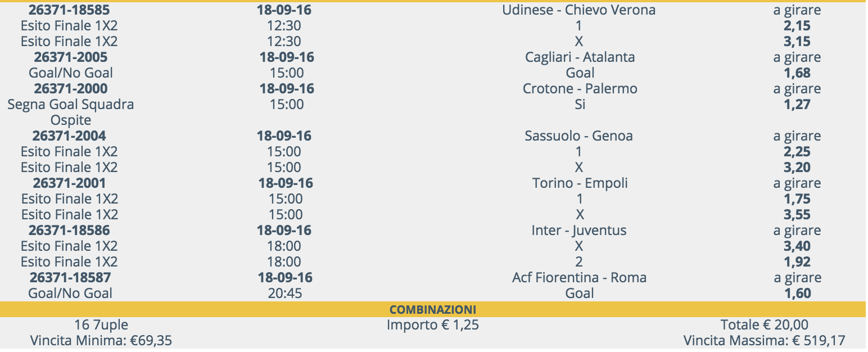Select event code 26371-18587
The width and height of the screenshot is (868, 352).
click(70, 278)
